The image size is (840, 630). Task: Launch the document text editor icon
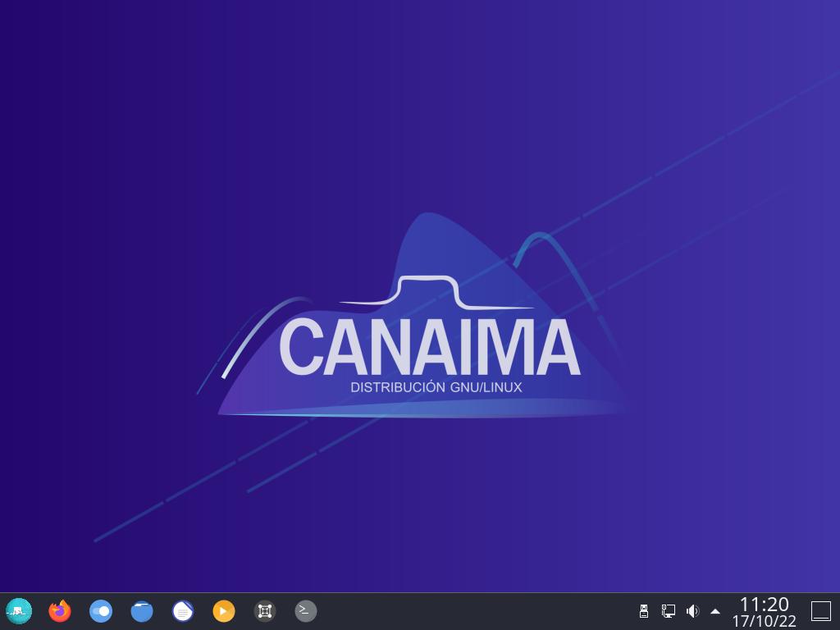point(183,610)
